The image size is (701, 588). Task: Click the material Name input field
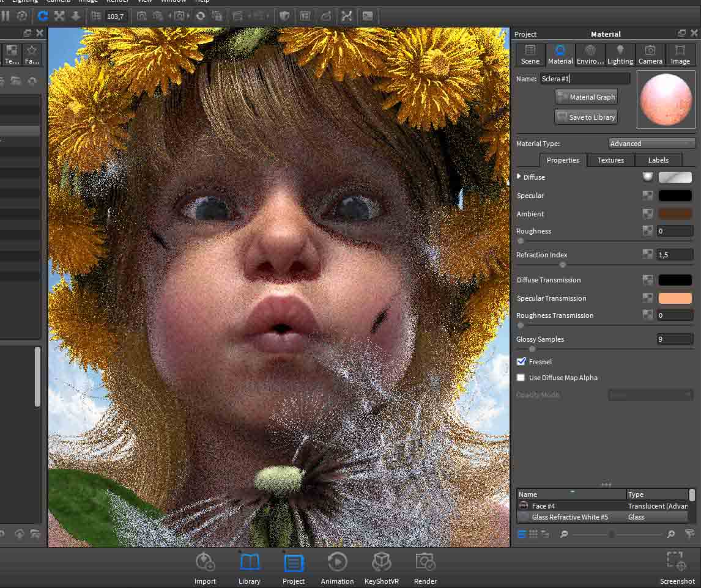[x=585, y=79]
